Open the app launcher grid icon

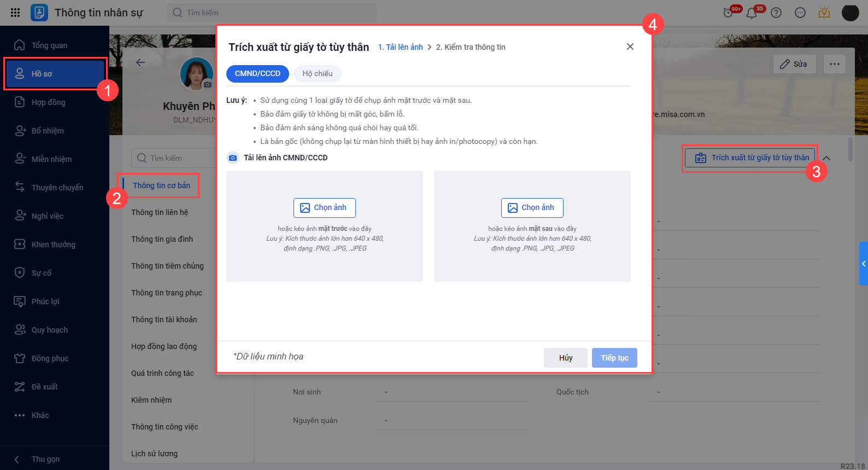[15, 12]
